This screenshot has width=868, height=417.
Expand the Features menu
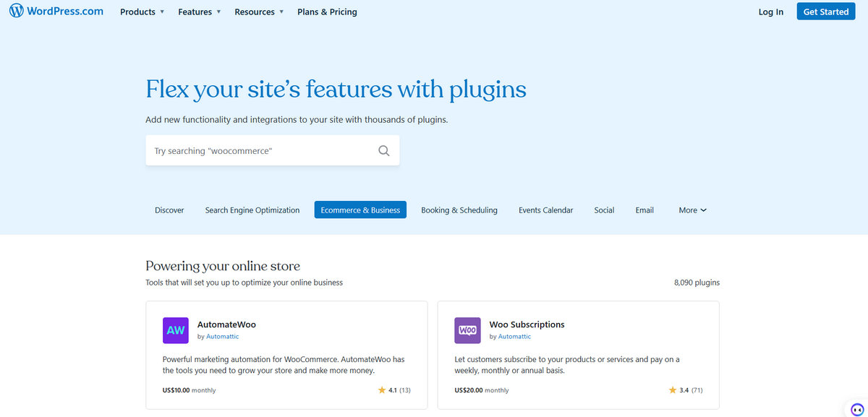coord(200,12)
